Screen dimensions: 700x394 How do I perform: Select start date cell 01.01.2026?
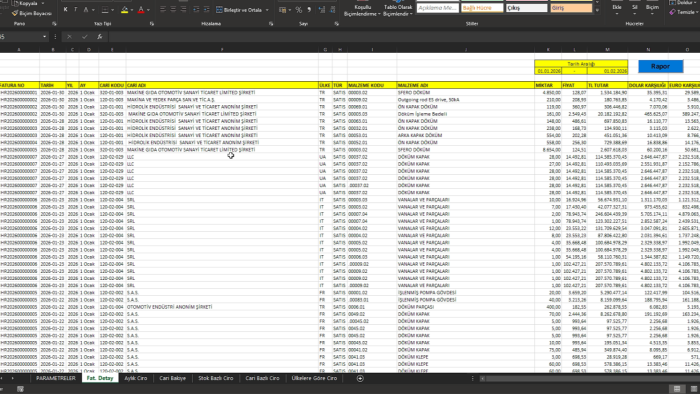tap(548, 71)
